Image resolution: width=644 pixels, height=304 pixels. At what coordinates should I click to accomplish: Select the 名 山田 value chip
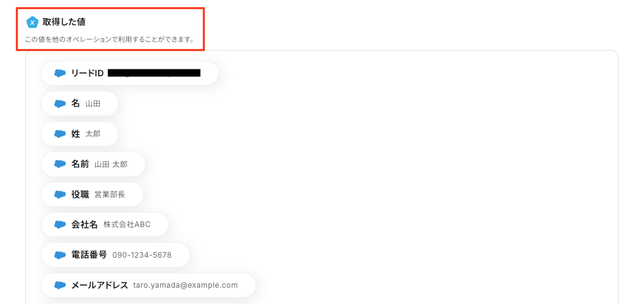pyautogui.click(x=79, y=104)
